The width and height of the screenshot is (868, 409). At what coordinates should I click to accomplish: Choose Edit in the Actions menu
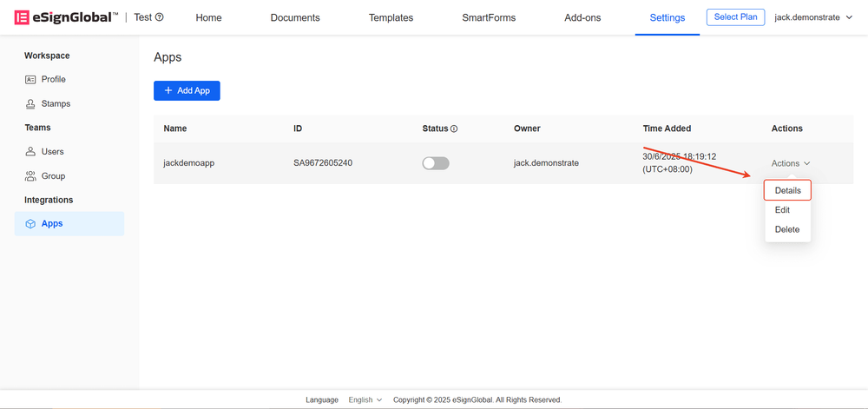(x=782, y=210)
